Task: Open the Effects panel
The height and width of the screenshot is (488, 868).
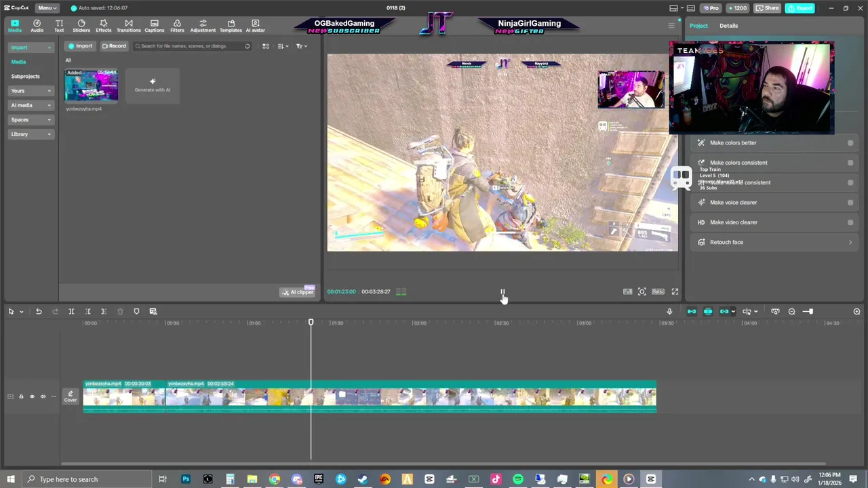Action: [x=103, y=26]
